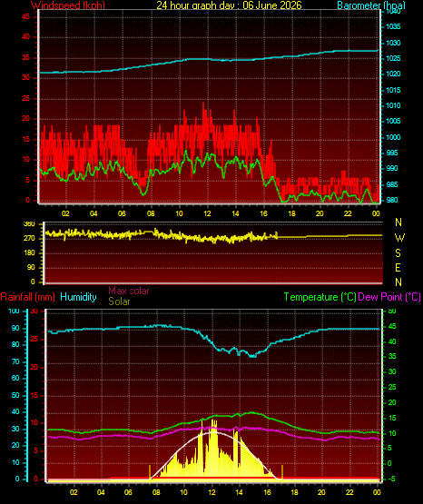
Task: Select the W compass letter
Action: click(x=399, y=238)
